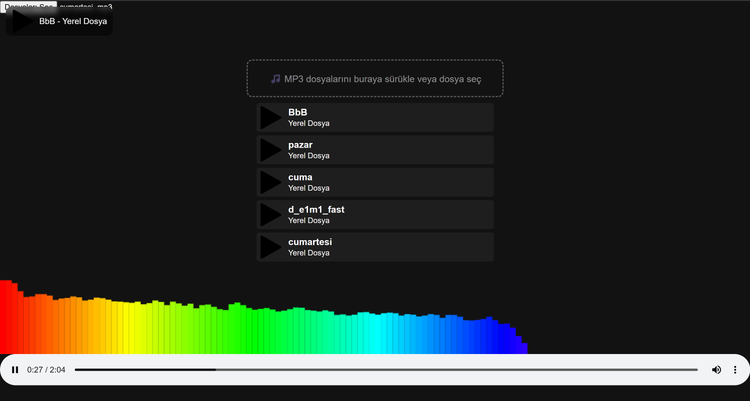Viewport: 750px width, 401px height.
Task: Click 'Yerel Dosya' under cumartesi
Action: coord(309,253)
